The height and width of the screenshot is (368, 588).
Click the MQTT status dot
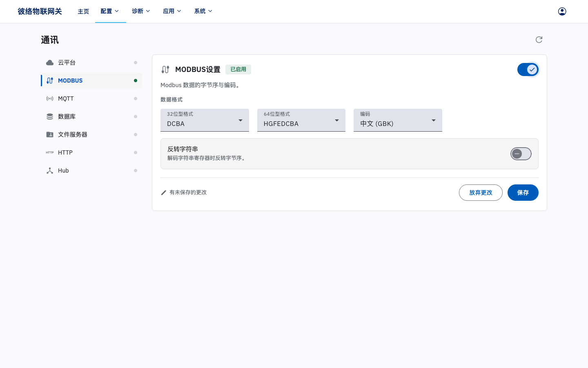pos(136,99)
